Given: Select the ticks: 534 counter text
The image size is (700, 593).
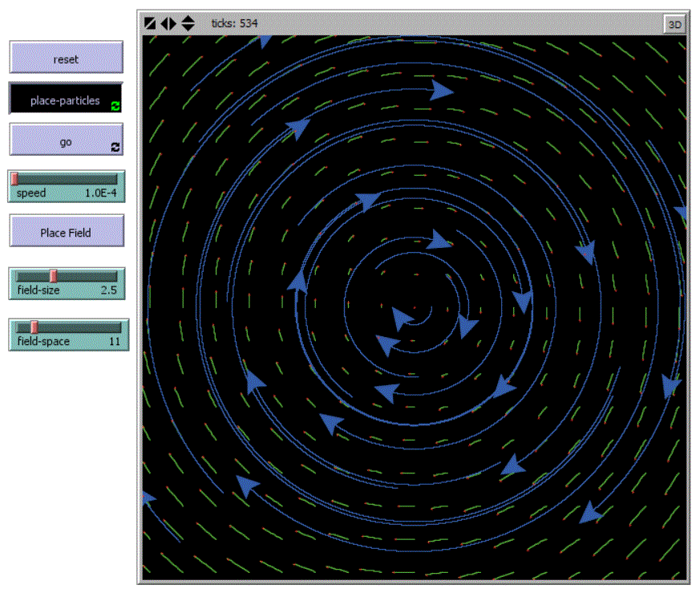Looking at the screenshot, I should [234, 23].
